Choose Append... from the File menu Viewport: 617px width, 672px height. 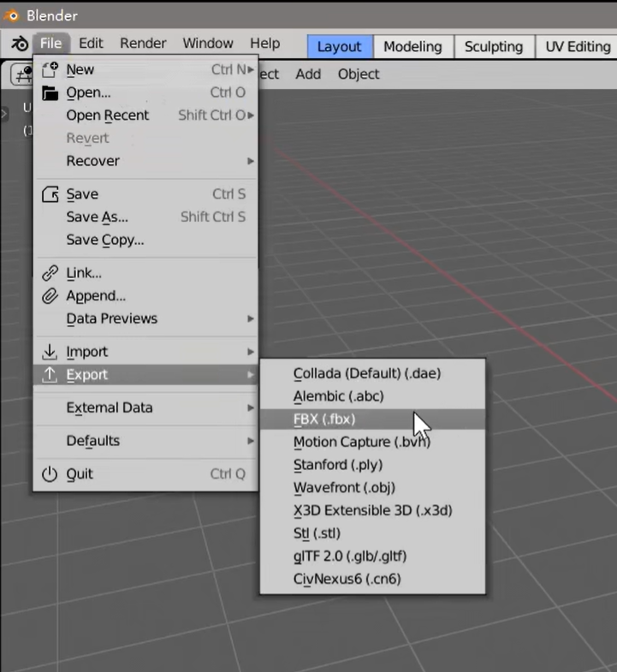145,295
